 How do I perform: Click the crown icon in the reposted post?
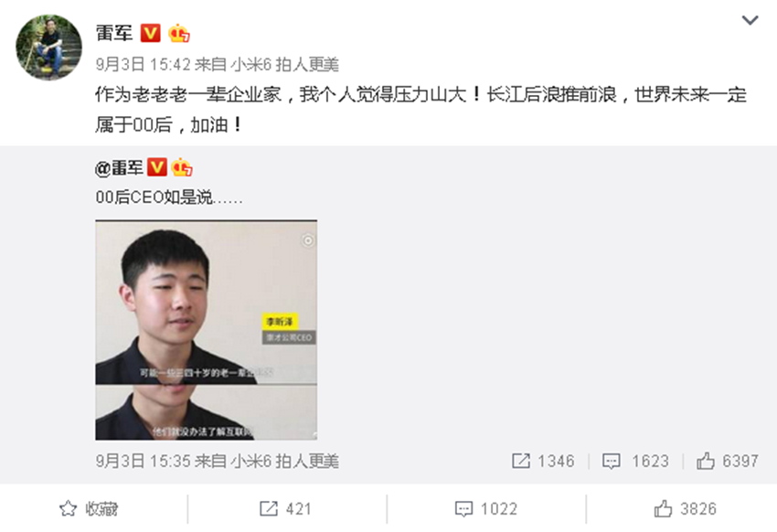[182, 167]
